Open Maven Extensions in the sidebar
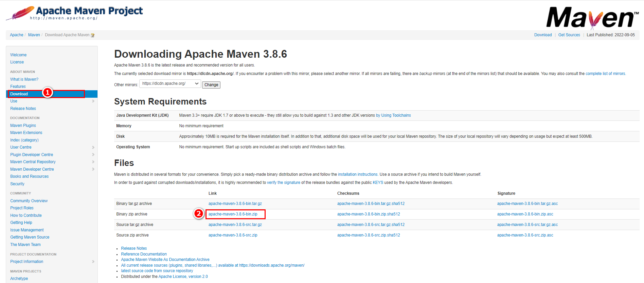 [26, 133]
